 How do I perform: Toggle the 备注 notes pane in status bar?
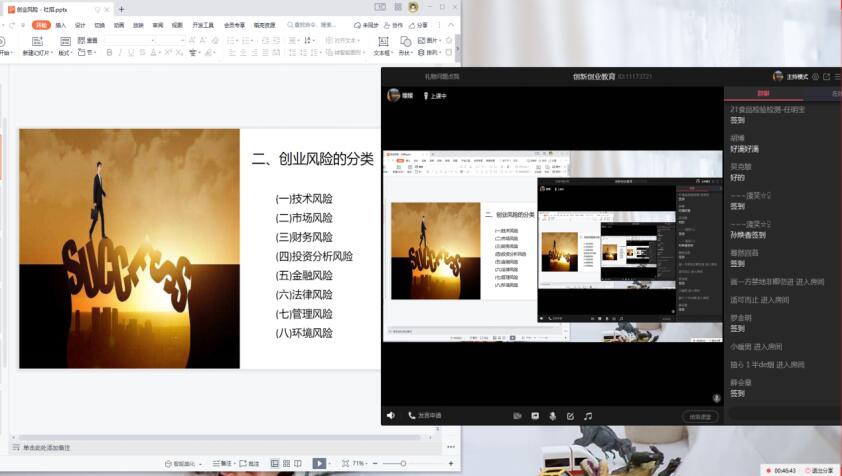224,463
